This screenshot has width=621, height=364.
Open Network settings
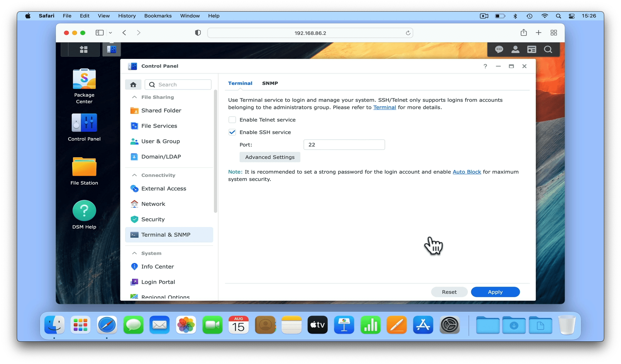point(169,204)
